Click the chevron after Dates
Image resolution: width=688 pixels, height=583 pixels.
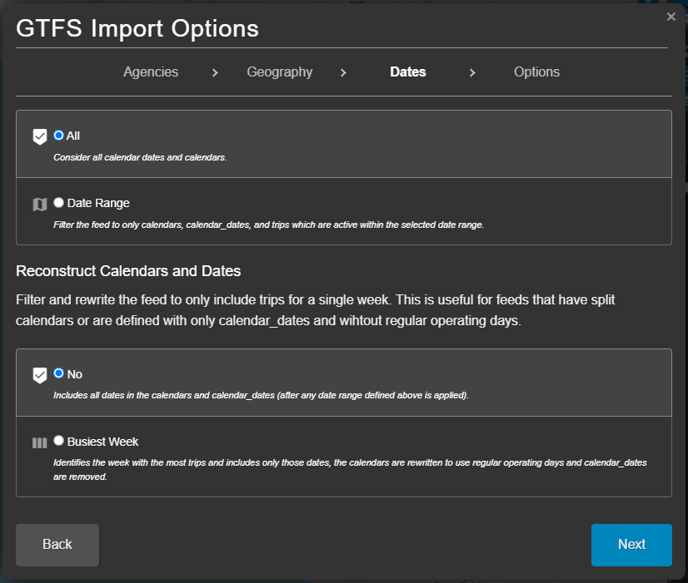click(x=473, y=73)
